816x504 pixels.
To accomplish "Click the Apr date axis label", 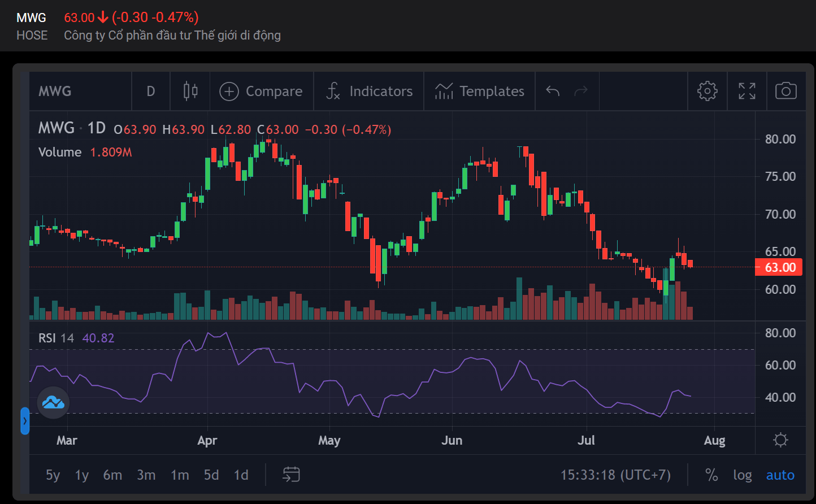I will pyautogui.click(x=207, y=440).
